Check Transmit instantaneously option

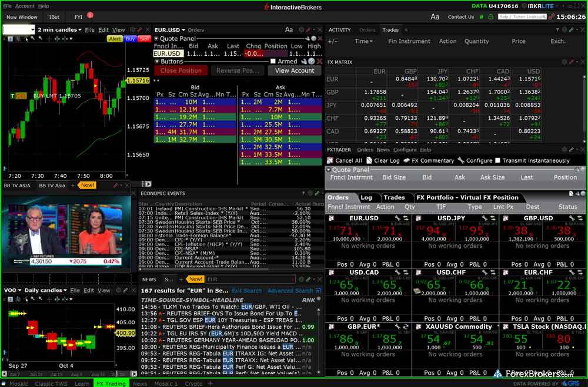click(x=498, y=160)
